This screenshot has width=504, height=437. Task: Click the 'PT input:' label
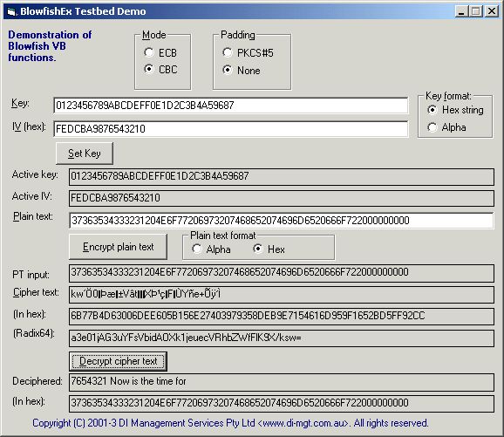pos(31,275)
